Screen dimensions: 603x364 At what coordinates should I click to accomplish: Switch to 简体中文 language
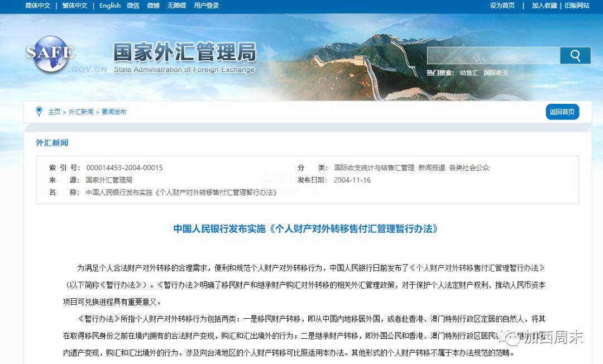click(x=38, y=6)
